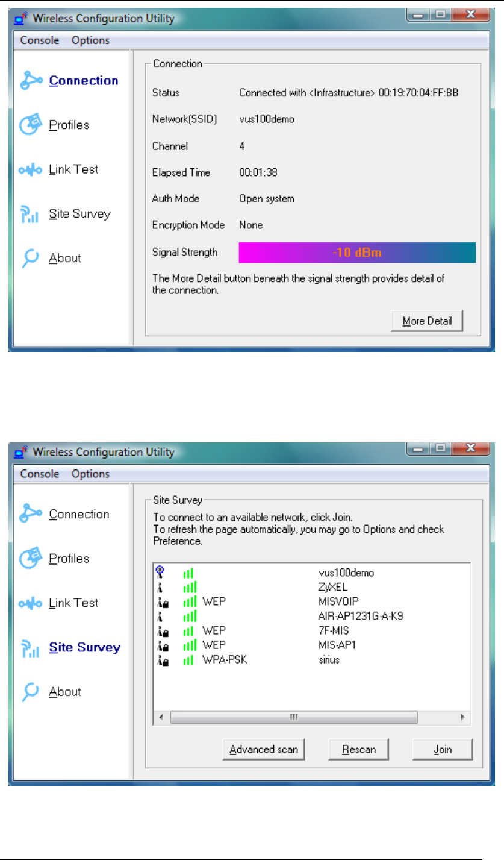The image size is (504, 860).
Task: Click WEP label in MISVOIP row
Action: [213, 602]
